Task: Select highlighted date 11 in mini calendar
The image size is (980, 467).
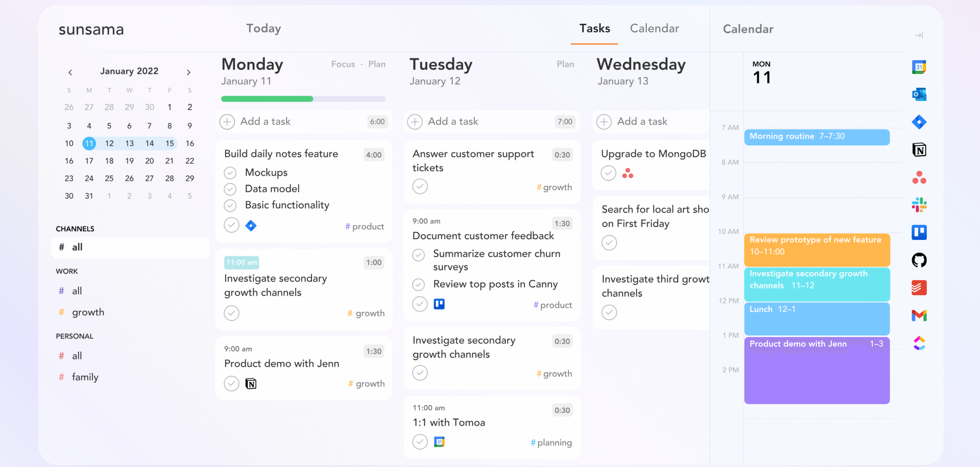Action: 89,143
